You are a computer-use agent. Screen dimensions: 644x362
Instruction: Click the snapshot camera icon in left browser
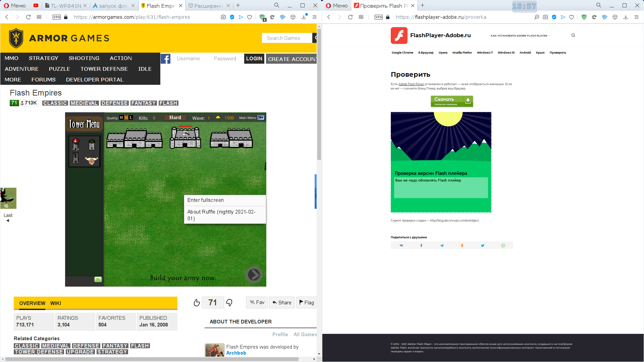pos(223,17)
